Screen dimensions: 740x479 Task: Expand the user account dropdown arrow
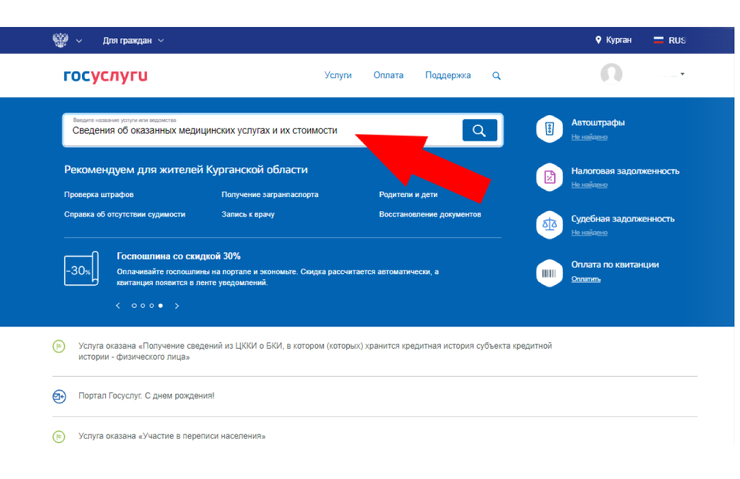682,74
